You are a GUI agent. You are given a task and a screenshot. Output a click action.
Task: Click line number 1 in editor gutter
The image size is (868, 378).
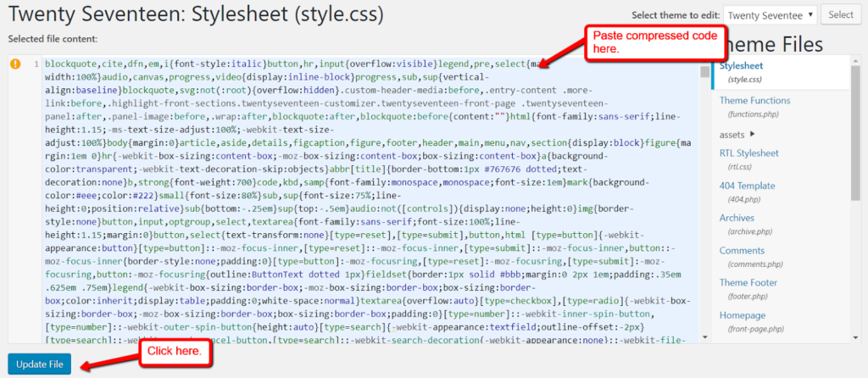[x=36, y=64]
